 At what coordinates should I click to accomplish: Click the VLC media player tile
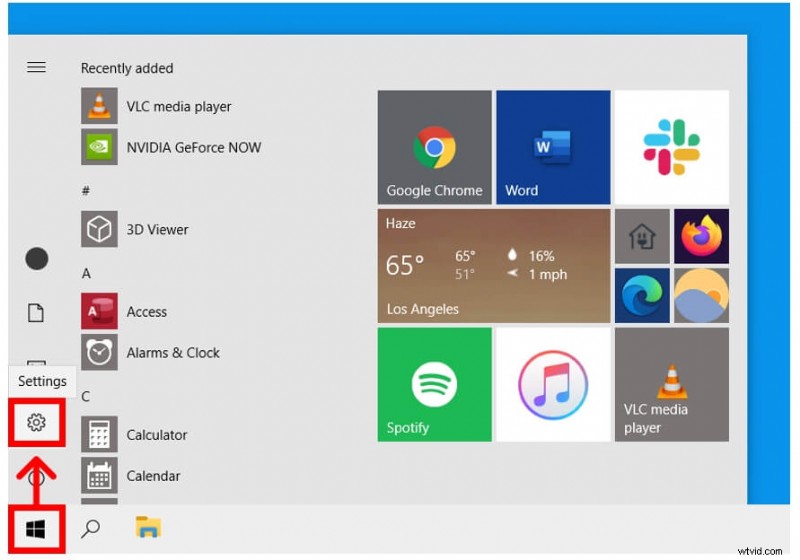click(671, 384)
